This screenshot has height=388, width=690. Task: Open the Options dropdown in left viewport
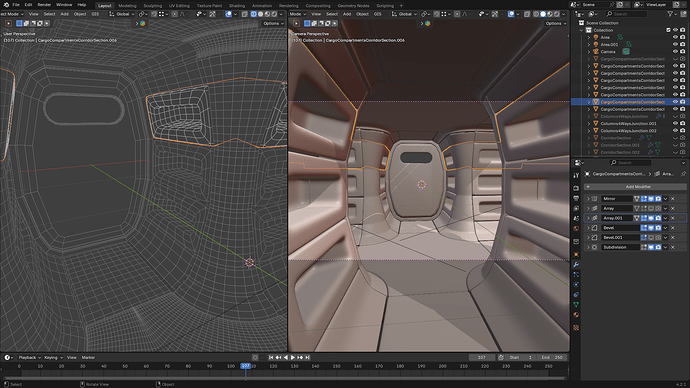point(273,23)
